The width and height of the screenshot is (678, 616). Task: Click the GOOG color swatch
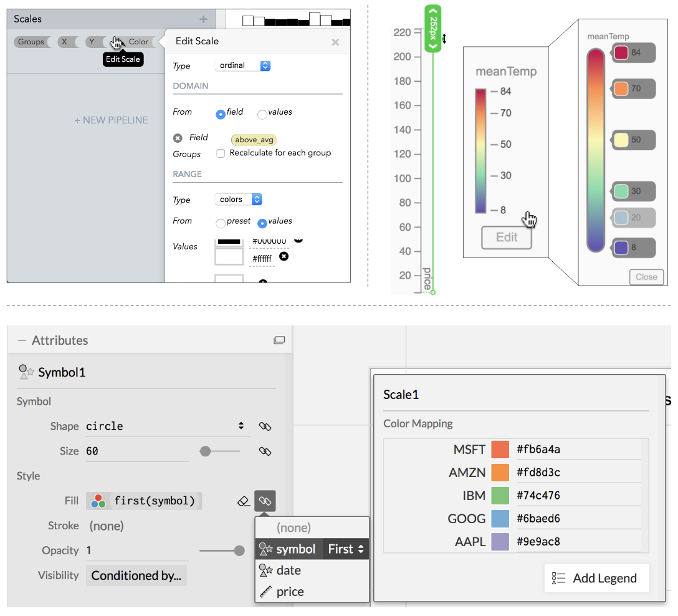(x=500, y=519)
